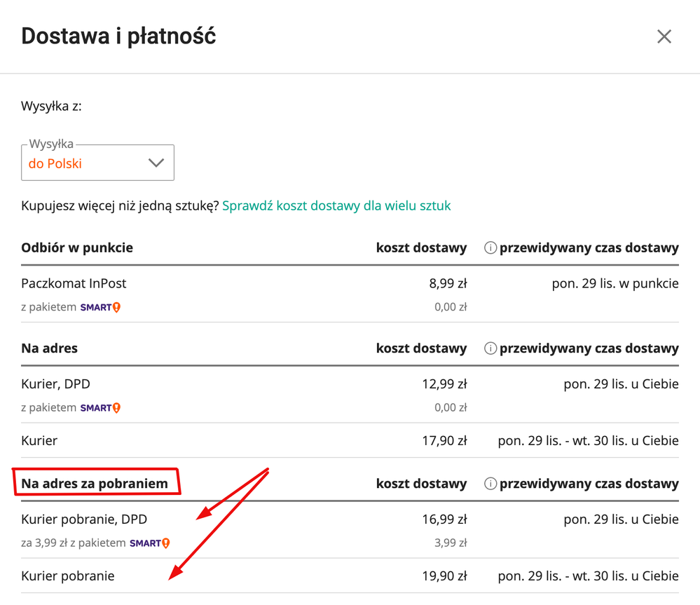This screenshot has width=700, height=605.
Task: Click the 'Odbiór w punkcie' section header
Action: 77,247
